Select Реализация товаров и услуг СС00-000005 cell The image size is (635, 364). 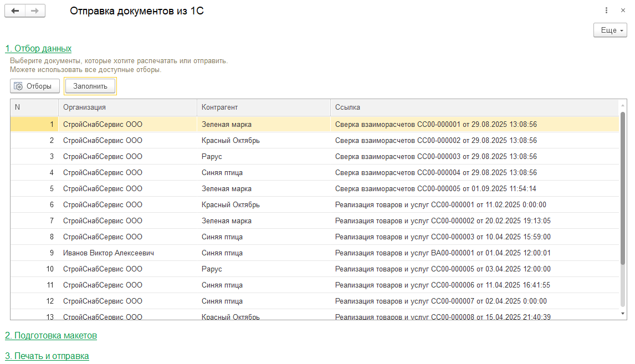475,269
